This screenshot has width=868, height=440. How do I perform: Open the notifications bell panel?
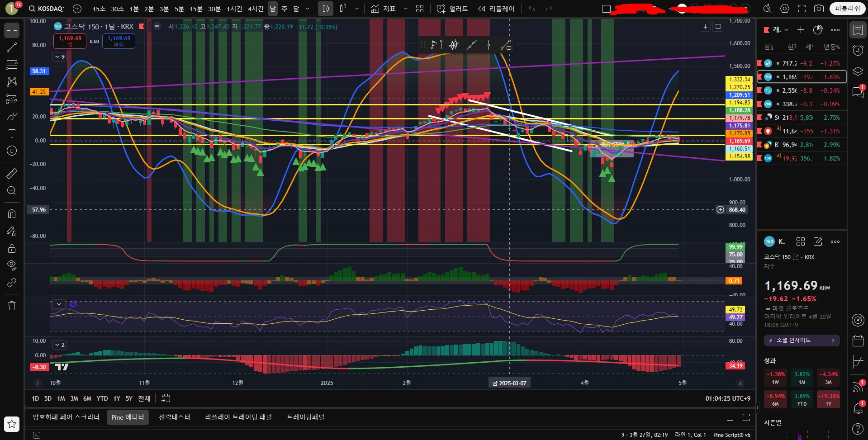[x=858, y=408]
